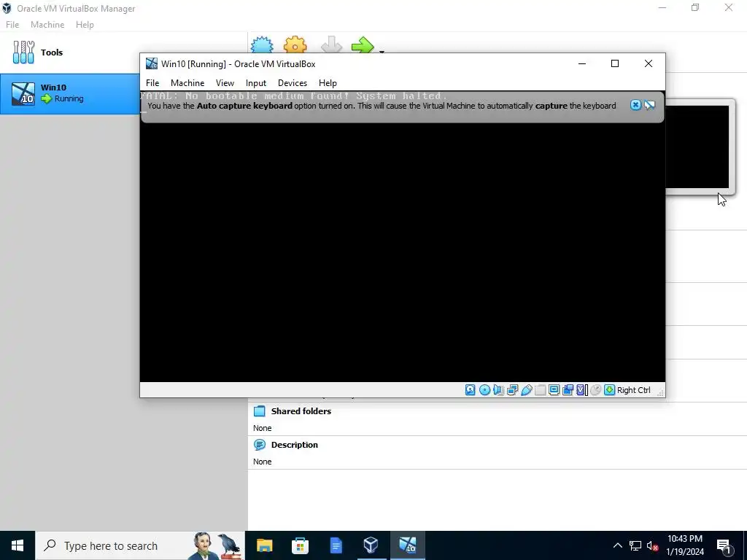Click the Shared folders section header

pyautogui.click(x=301, y=411)
